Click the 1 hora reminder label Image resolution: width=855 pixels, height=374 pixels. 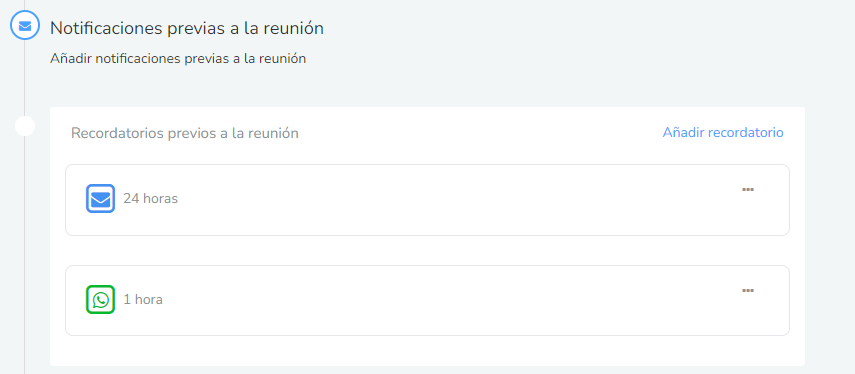(143, 299)
